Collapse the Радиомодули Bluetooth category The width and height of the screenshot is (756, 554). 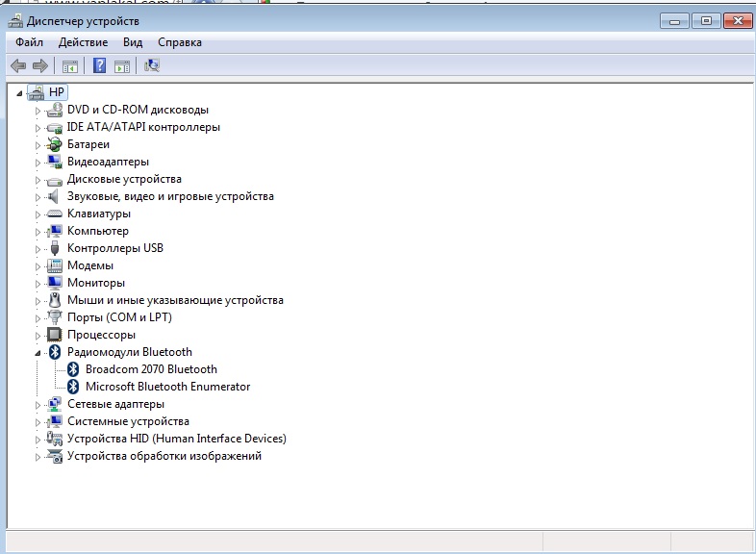[38, 353]
